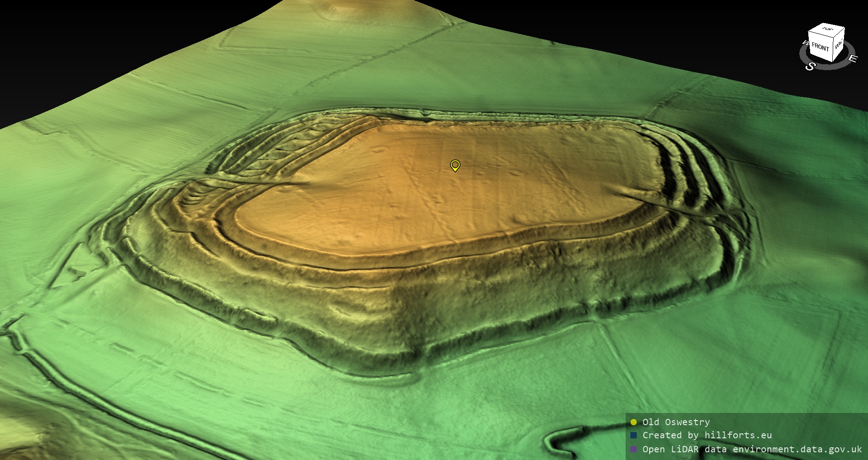Image resolution: width=868 pixels, height=460 pixels.
Task: Click the E compass letter
Action: pos(852,59)
